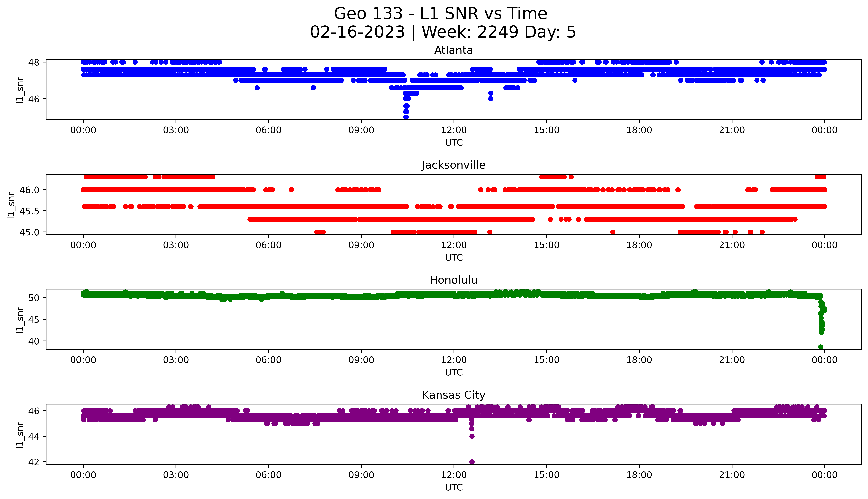
Task: Click the 12:00 x-tick on Atlanta plot
Action: tap(454, 130)
